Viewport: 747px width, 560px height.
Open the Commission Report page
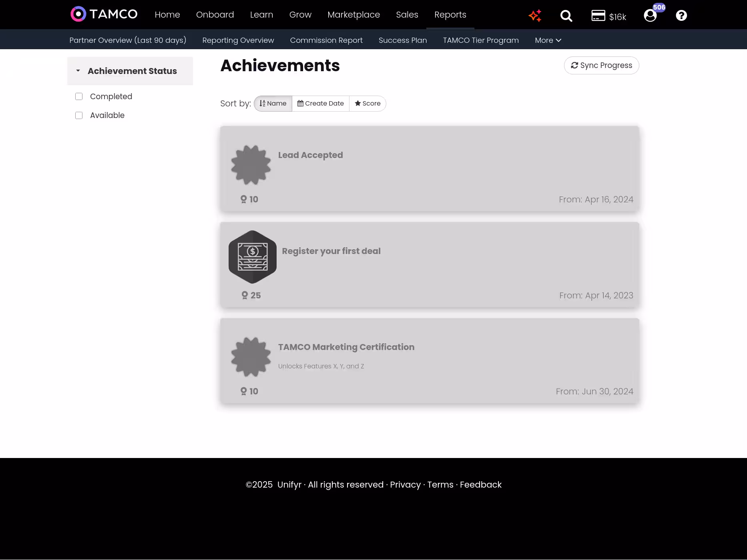(x=326, y=40)
